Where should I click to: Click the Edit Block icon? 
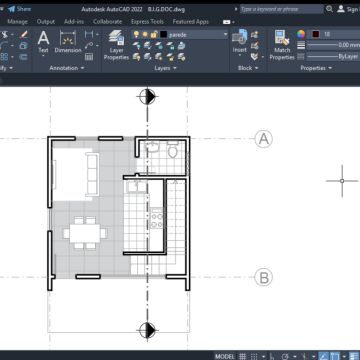pos(255,45)
